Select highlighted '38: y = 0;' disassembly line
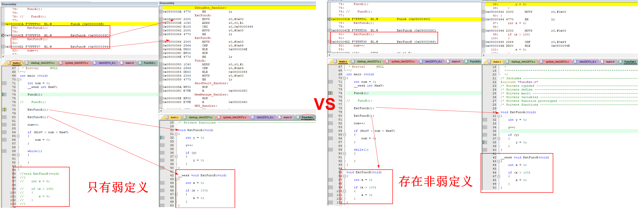Screen dimensions: 644x209 561,4
